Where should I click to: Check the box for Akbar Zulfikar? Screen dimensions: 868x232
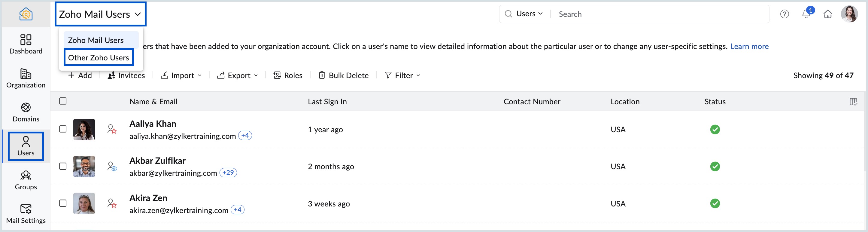point(63,166)
